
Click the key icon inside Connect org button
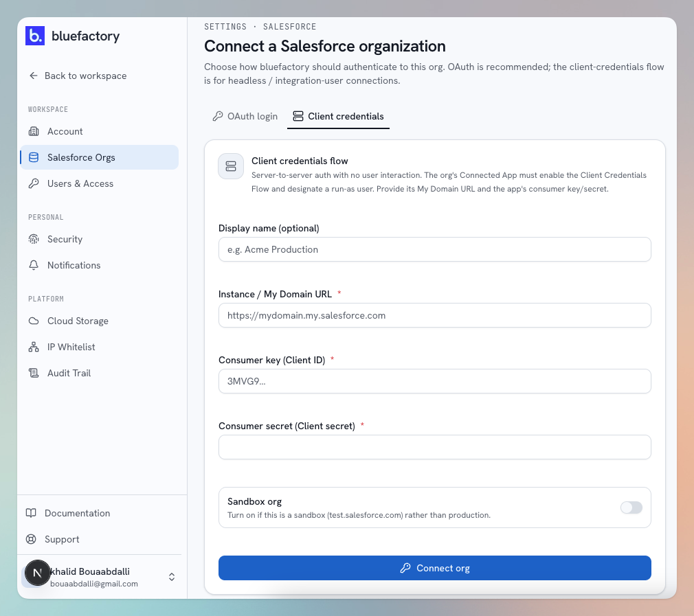[x=405, y=568]
